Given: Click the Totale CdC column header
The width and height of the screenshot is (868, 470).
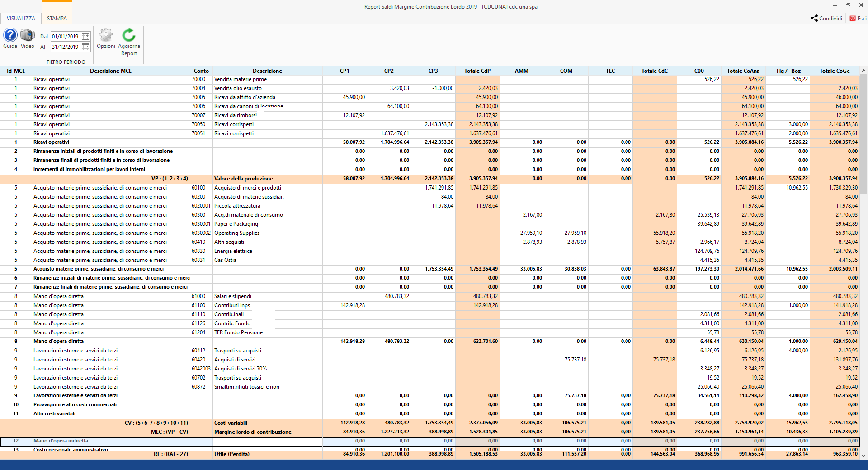Looking at the screenshot, I should coord(655,71).
